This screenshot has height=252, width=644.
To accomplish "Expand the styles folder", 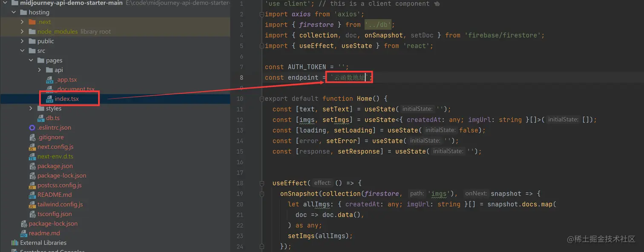I will 31,108.
